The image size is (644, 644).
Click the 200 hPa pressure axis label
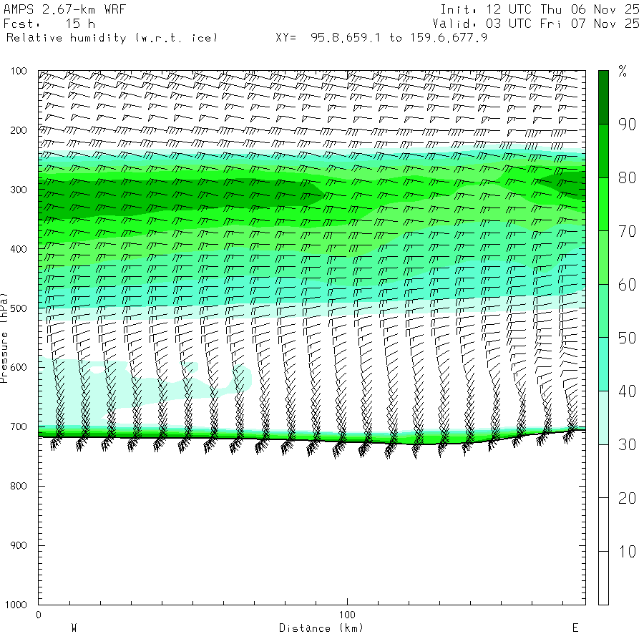point(19,131)
